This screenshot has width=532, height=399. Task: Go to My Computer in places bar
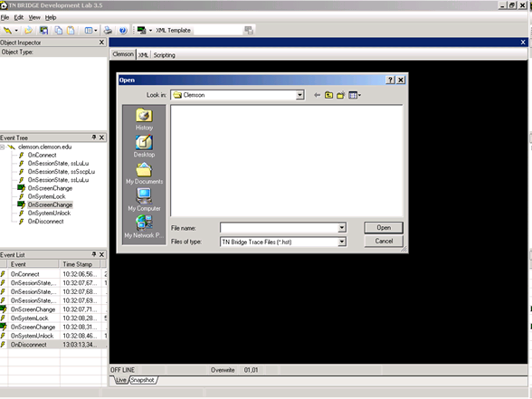(144, 200)
